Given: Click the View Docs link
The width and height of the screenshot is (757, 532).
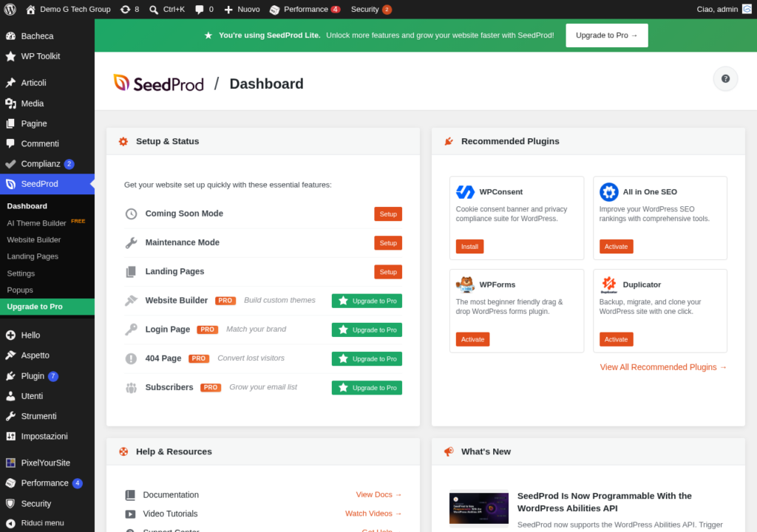Looking at the screenshot, I should point(378,494).
